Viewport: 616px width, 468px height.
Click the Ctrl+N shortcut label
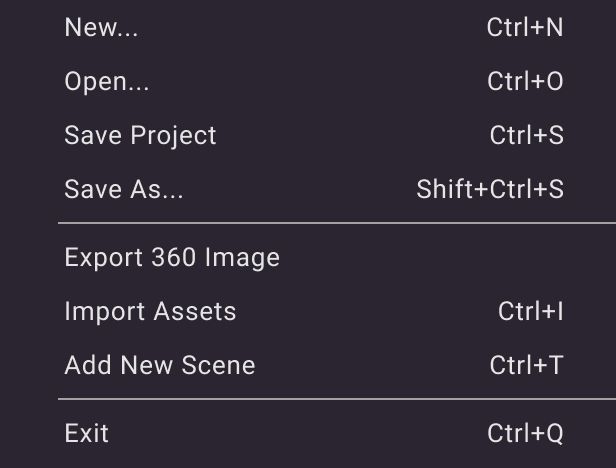coord(525,28)
